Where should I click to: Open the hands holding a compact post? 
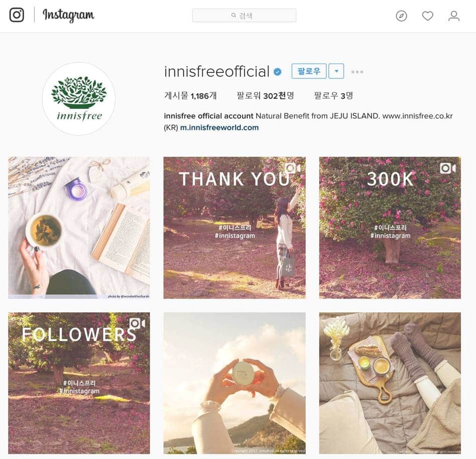[x=234, y=383]
